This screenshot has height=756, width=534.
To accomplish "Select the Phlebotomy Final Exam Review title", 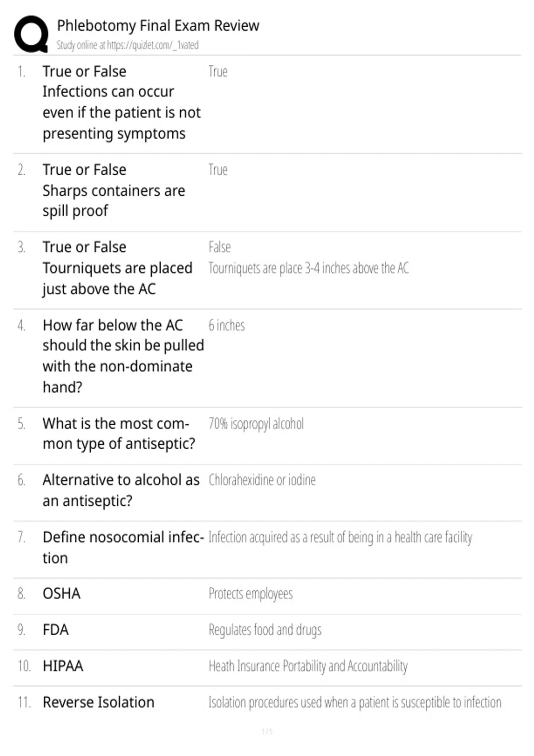I will coord(158,25).
